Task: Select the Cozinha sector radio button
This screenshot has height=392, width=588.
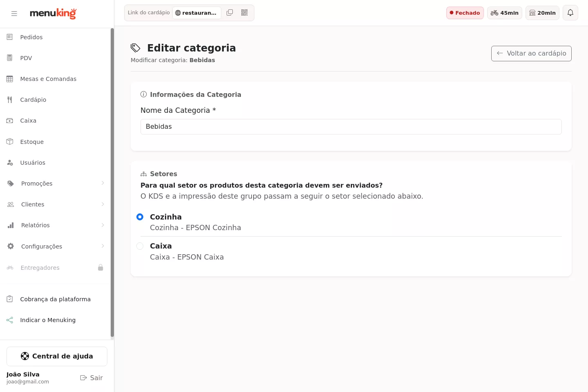Action: click(x=140, y=217)
